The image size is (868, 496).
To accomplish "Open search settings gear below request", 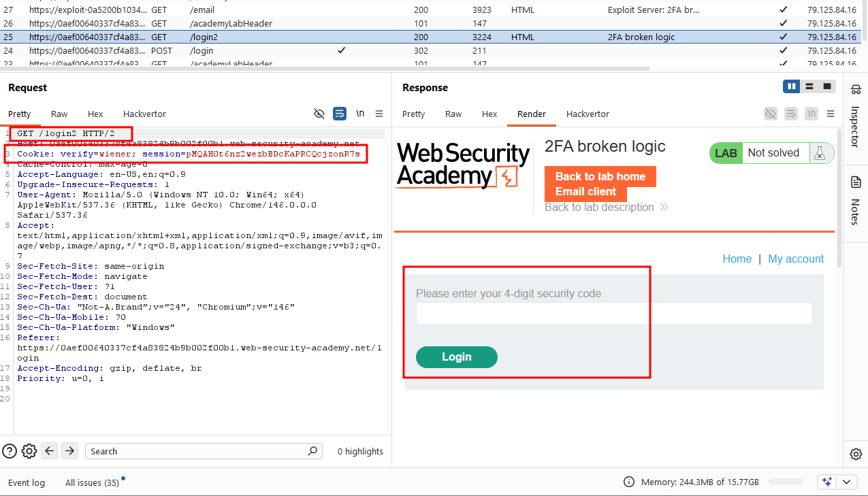I will pyautogui.click(x=29, y=450).
